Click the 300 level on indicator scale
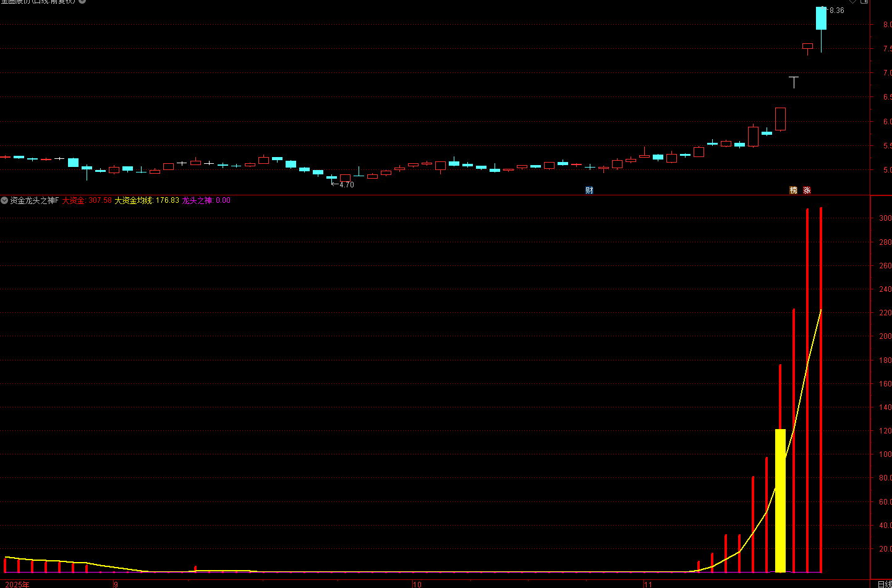The image size is (892, 588). [885, 218]
